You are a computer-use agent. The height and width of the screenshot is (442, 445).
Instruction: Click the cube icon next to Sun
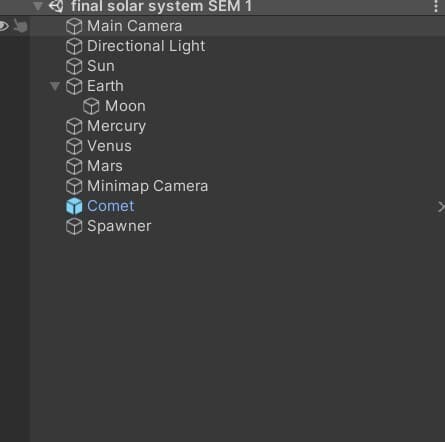click(x=74, y=66)
